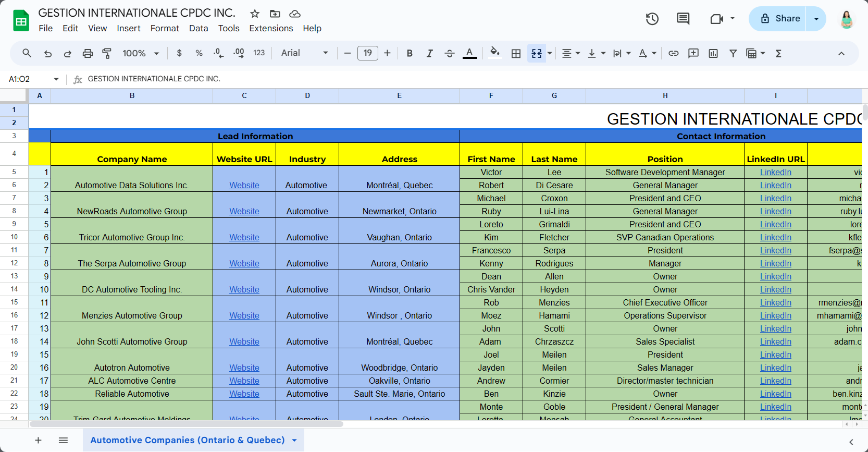Activate the paint format tool
868x452 pixels.
107,53
